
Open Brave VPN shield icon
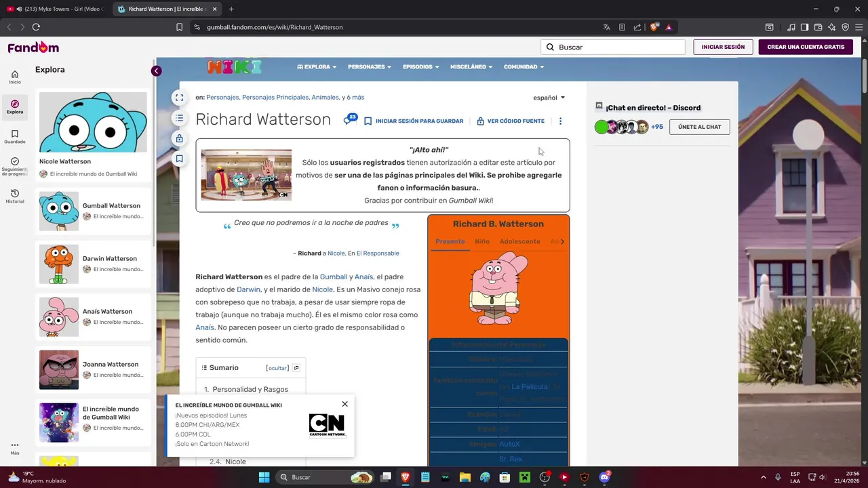[845, 27]
